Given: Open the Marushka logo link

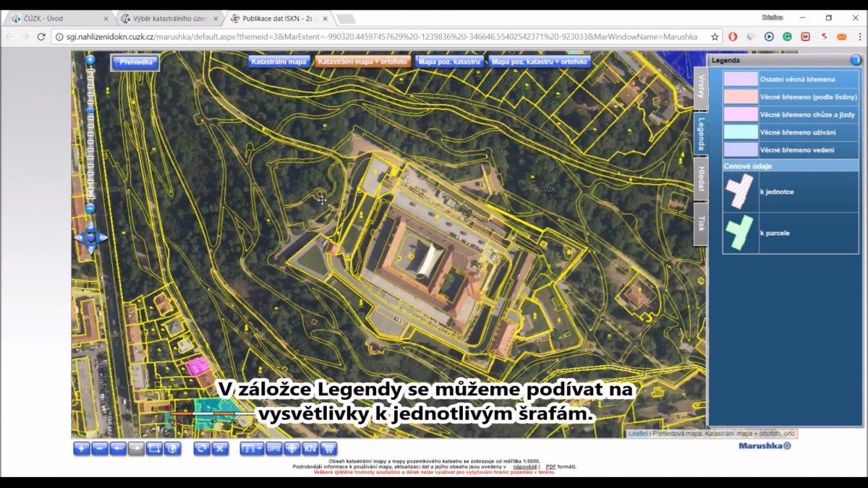Looking at the screenshot, I should 765,446.
